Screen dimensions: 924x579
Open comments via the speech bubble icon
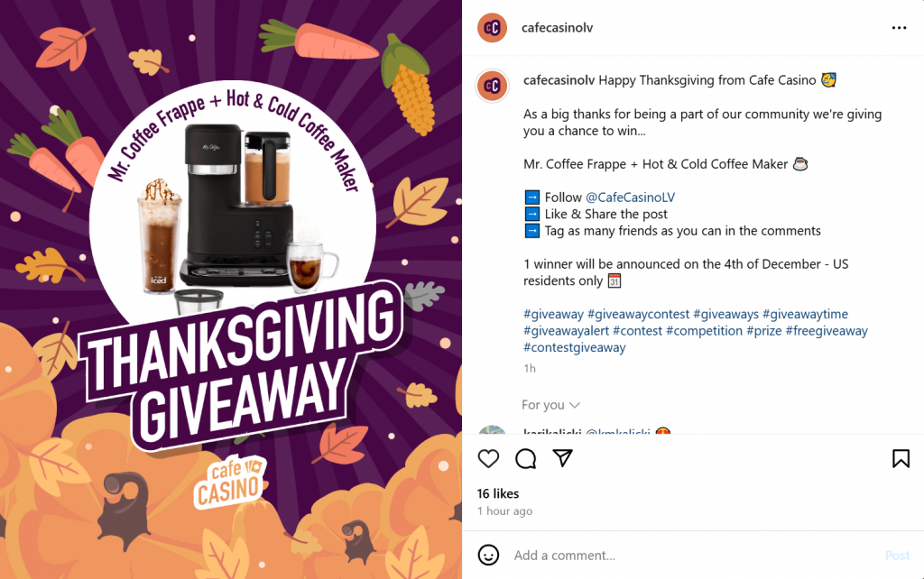525,458
